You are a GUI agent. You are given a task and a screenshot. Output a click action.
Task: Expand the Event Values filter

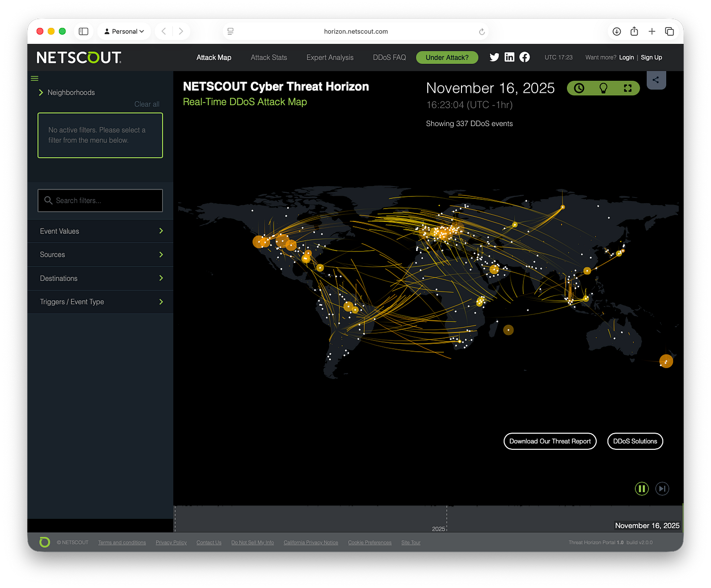click(x=100, y=231)
